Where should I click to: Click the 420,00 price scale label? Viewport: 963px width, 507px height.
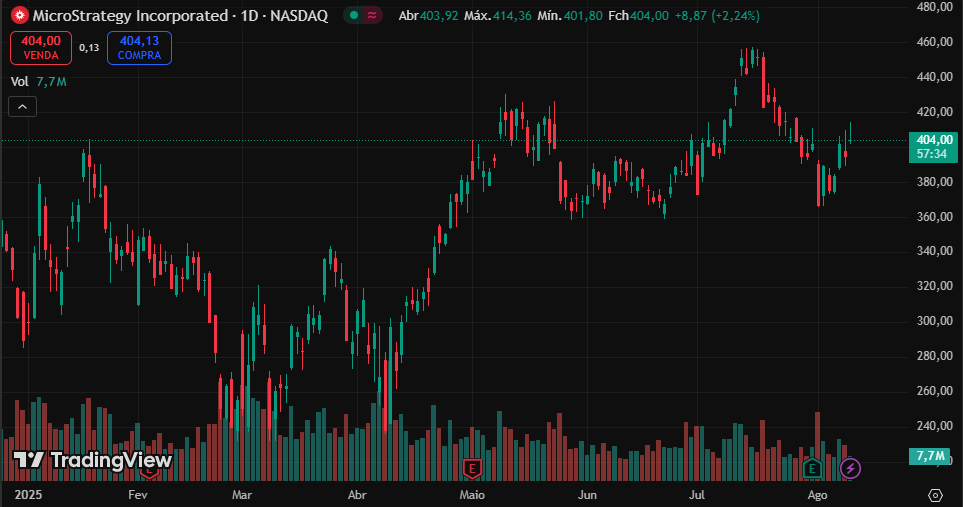click(935, 112)
